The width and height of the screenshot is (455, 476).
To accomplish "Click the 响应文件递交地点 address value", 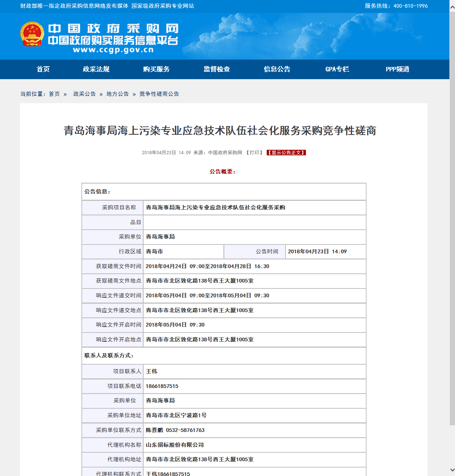I will pos(200,310).
